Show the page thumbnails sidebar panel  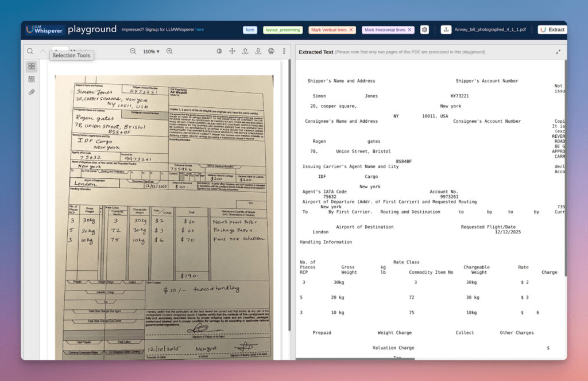pos(32,67)
